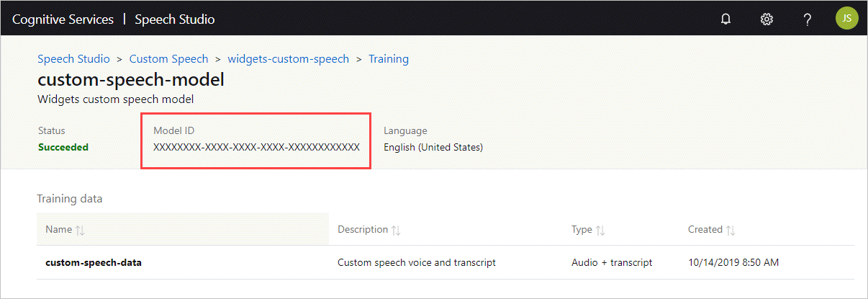868x299 pixels.
Task: Open the notifications bell icon
Action: [725, 19]
